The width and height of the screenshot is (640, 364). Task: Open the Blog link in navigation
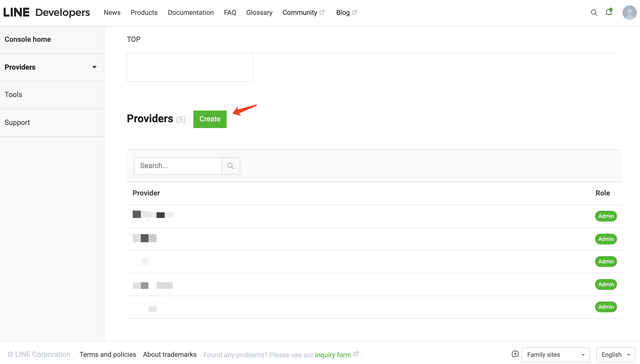pyautogui.click(x=343, y=13)
